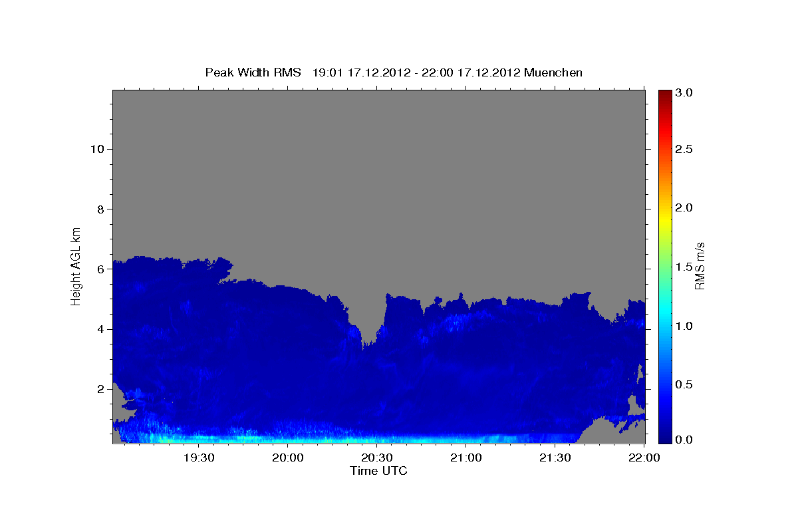Click the height tick label '4'
The image size is (798, 532).
[99, 329]
